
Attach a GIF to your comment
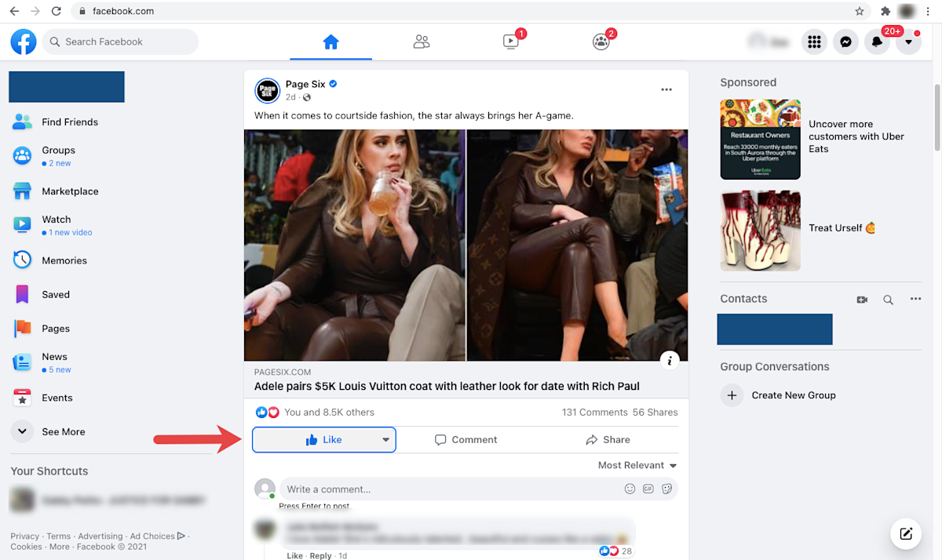click(648, 489)
